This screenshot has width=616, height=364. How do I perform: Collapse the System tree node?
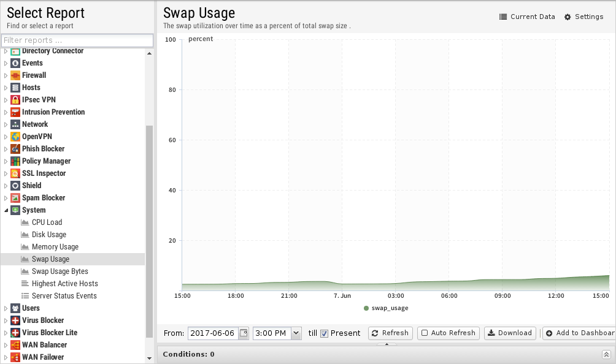6,210
